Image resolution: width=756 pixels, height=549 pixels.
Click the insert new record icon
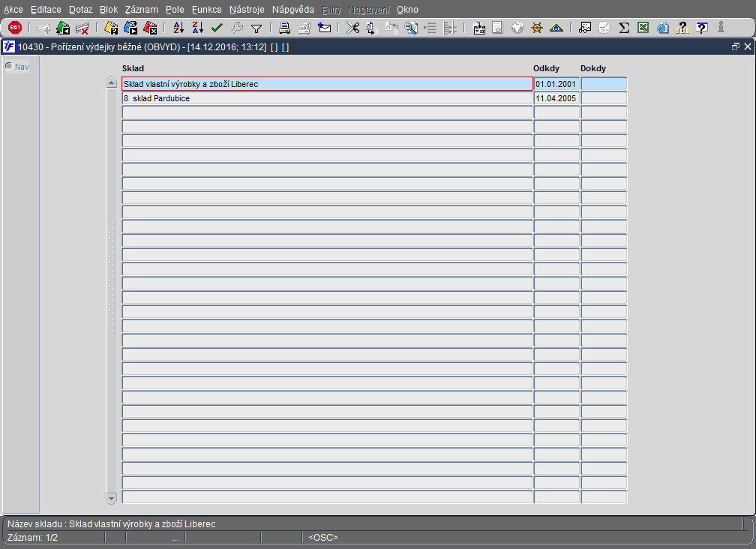pos(43,28)
